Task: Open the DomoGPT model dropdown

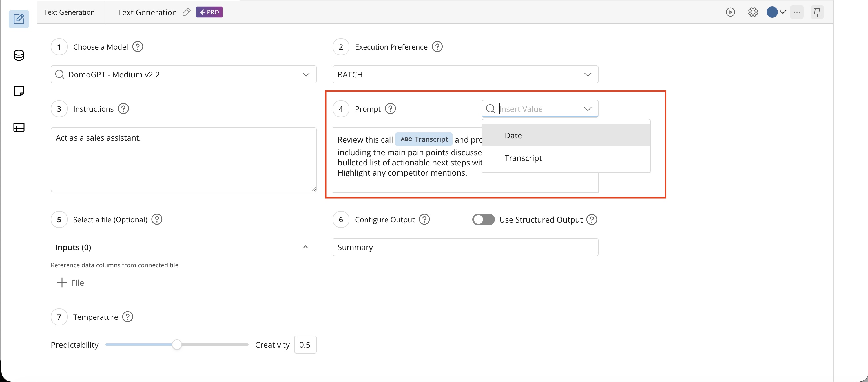Action: [x=184, y=74]
